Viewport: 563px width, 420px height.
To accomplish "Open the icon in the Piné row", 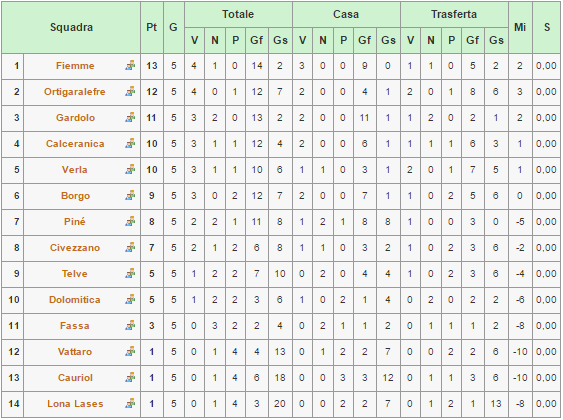I will 130,221.
